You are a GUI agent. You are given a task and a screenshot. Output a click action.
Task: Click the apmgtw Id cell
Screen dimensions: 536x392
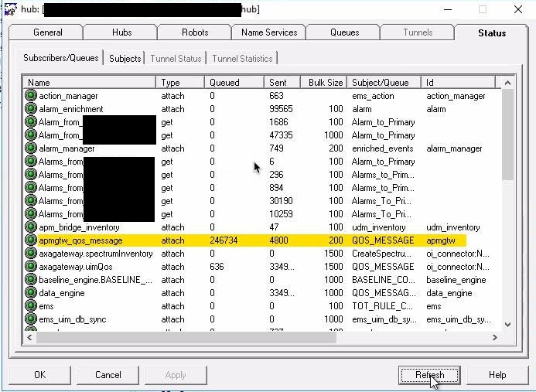(x=441, y=240)
